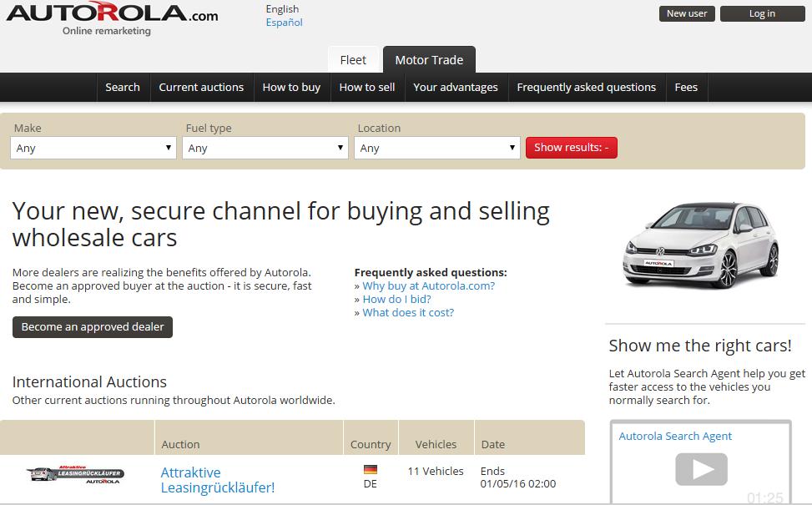Switch to the Fleet tab
812x505 pixels.
[354, 60]
